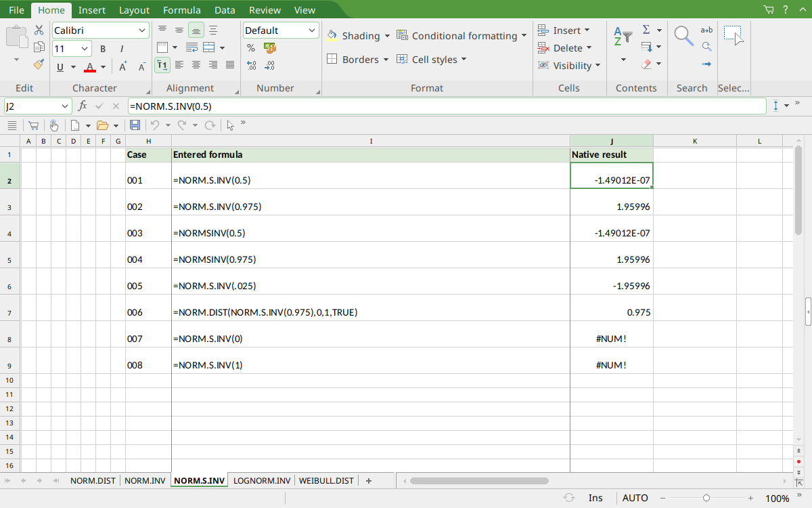Open the underline style dropdown arrow

point(72,67)
